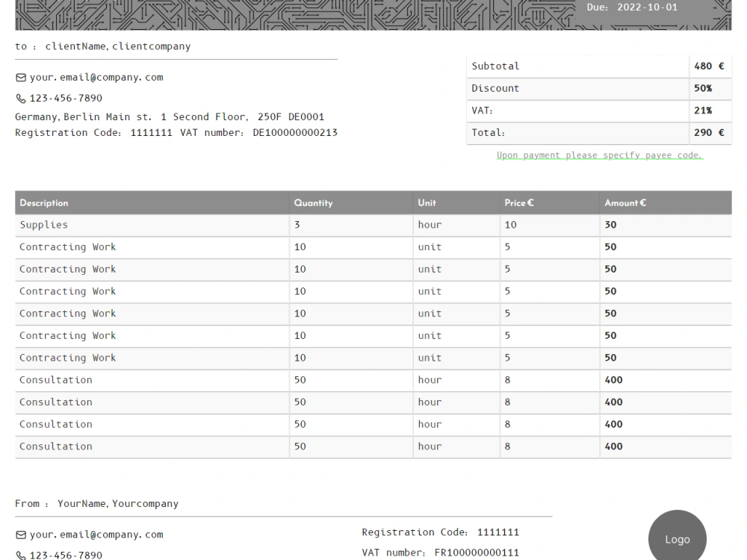Click the phone icon beside the client phone number
Viewport: 747px width, 560px height.
coord(21,99)
